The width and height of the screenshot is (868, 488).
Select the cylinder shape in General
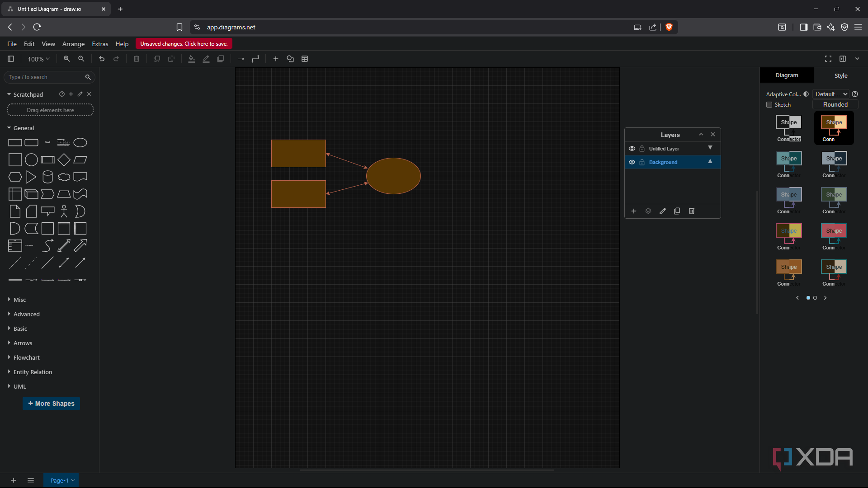point(47,177)
